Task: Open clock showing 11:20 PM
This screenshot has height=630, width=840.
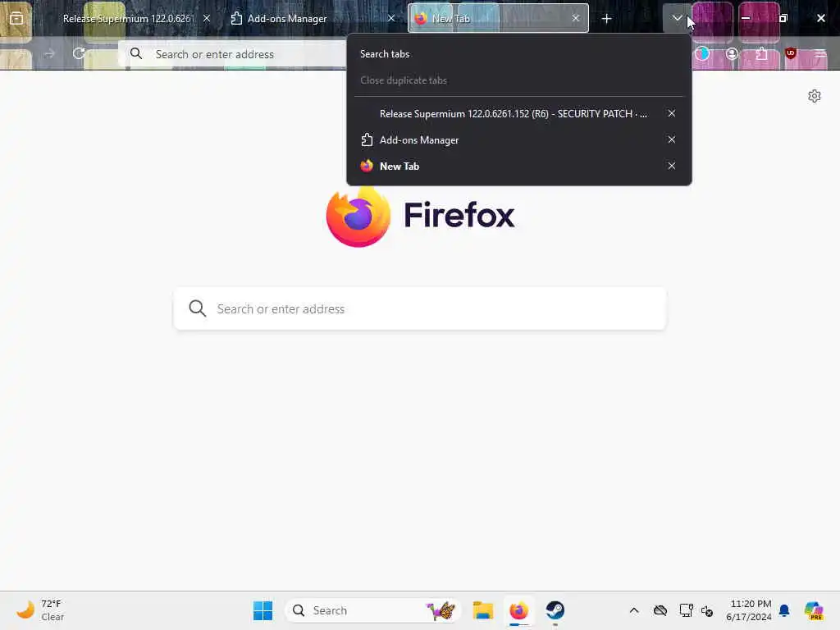Action: coord(748,610)
